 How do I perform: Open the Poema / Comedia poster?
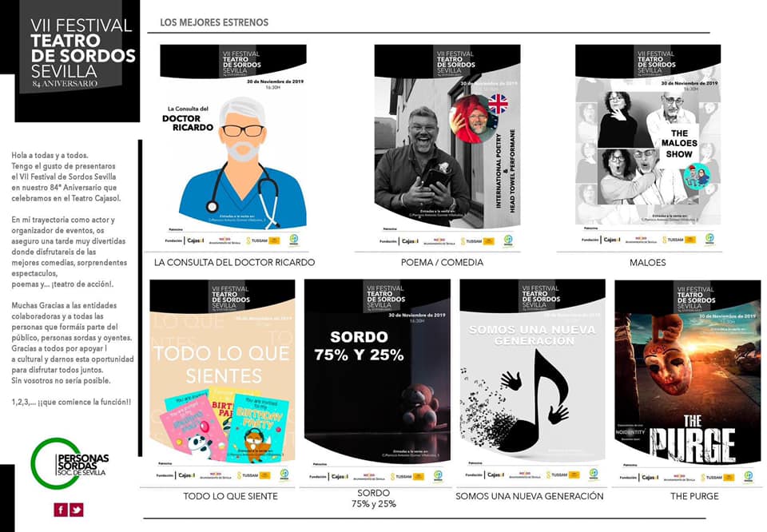[x=447, y=145]
